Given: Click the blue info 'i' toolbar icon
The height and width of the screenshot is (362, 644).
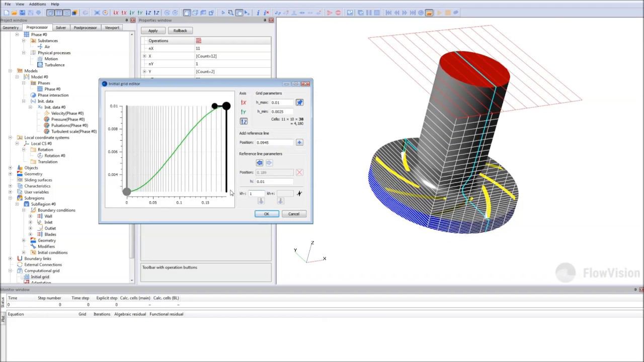Looking at the screenshot, I should pos(258,13).
